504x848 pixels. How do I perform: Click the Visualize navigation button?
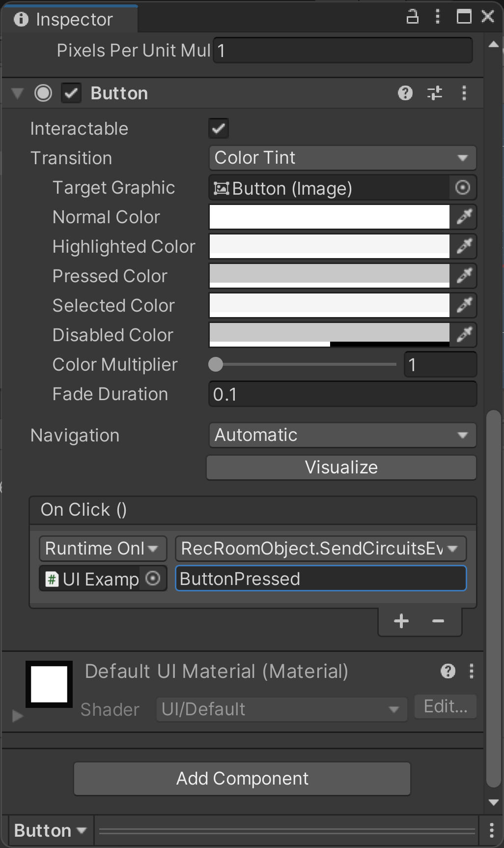341,467
